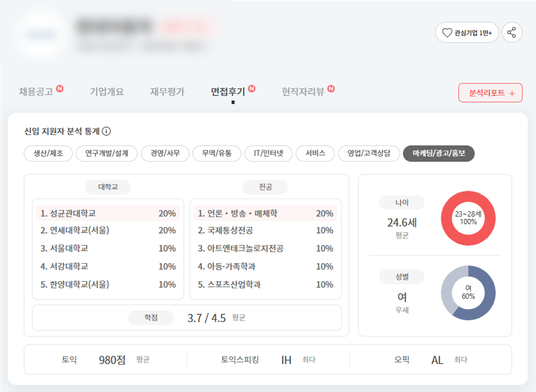Choose the 무역/유통 category chip
This screenshot has height=392, width=536.
217,153
